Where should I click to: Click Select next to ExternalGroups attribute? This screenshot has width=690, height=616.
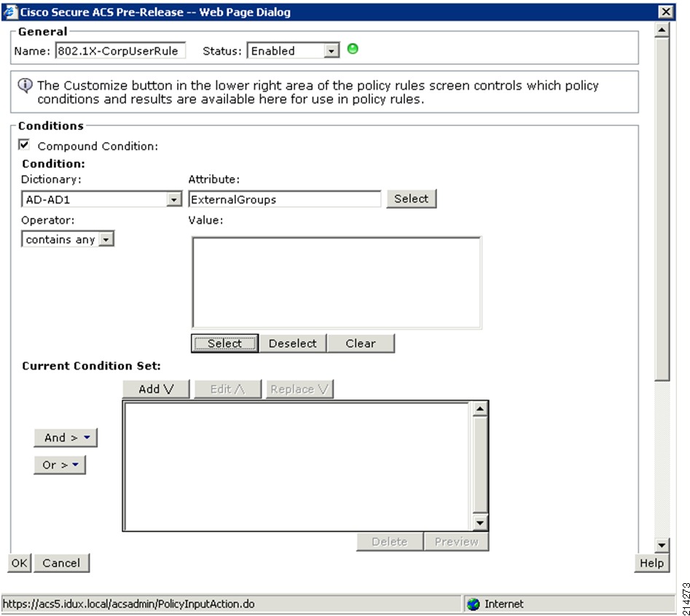coord(412,198)
